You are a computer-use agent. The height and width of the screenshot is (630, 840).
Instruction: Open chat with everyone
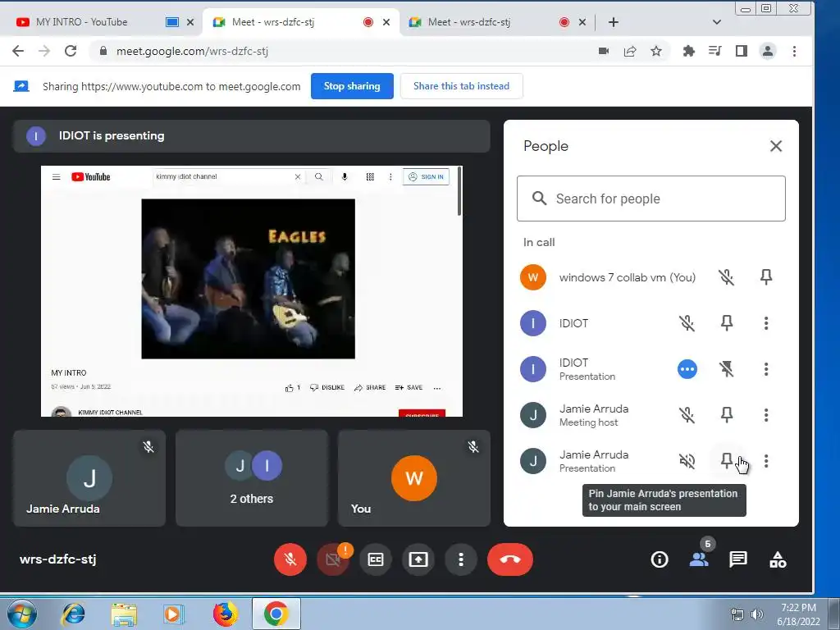coord(738,559)
